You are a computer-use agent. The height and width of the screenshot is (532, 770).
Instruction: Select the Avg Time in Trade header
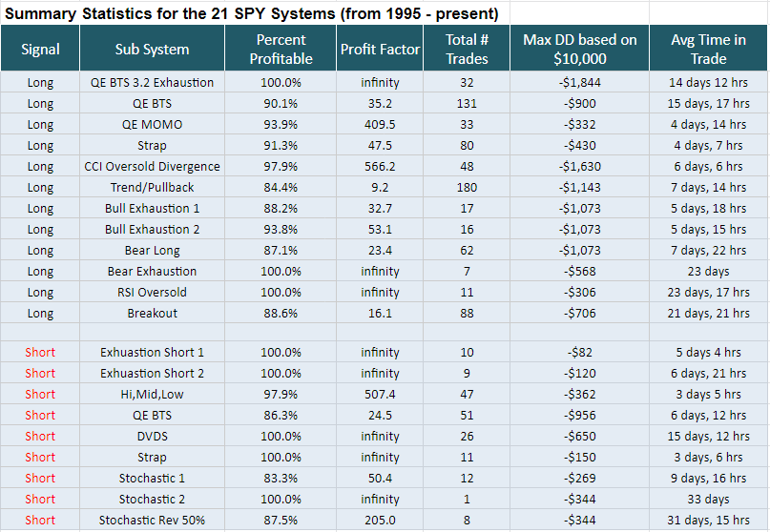coord(708,48)
